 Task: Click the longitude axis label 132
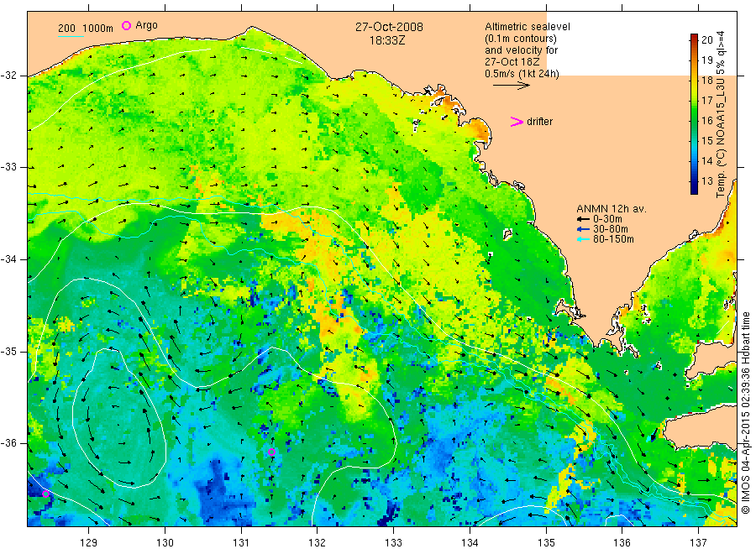click(x=318, y=543)
